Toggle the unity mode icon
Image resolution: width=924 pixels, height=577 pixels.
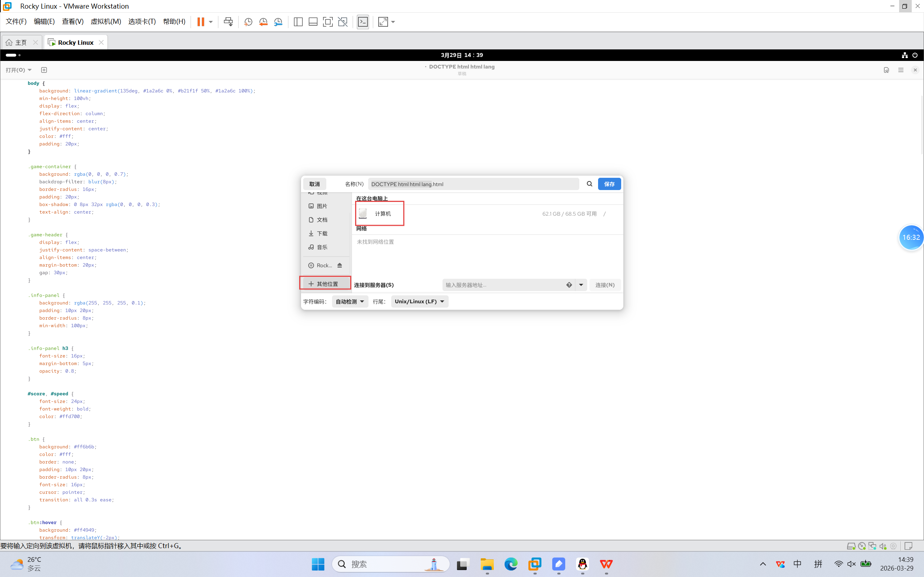point(343,22)
